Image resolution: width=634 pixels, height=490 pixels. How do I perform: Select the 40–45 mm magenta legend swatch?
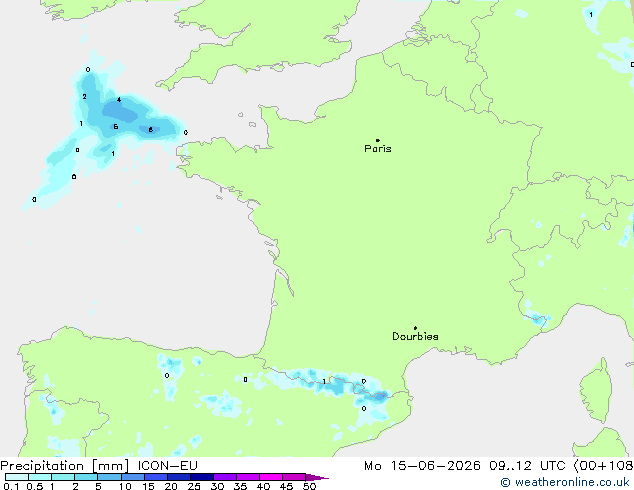271,477
